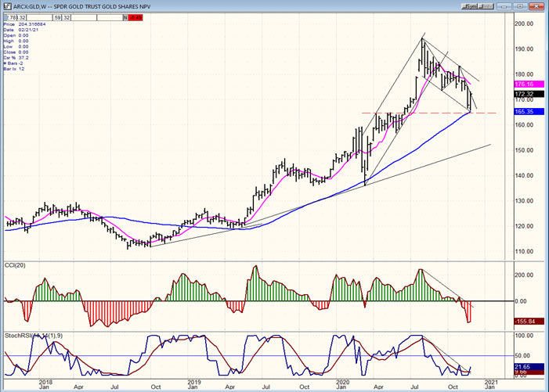The width and height of the screenshot is (549, 392).
Task: Click the 2021 Jan label on date axis
Action: pyautogui.click(x=489, y=383)
